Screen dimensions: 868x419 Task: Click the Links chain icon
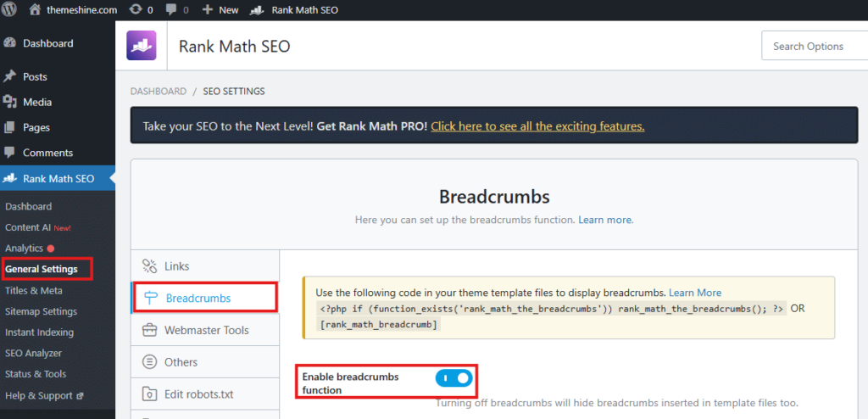[x=149, y=266]
